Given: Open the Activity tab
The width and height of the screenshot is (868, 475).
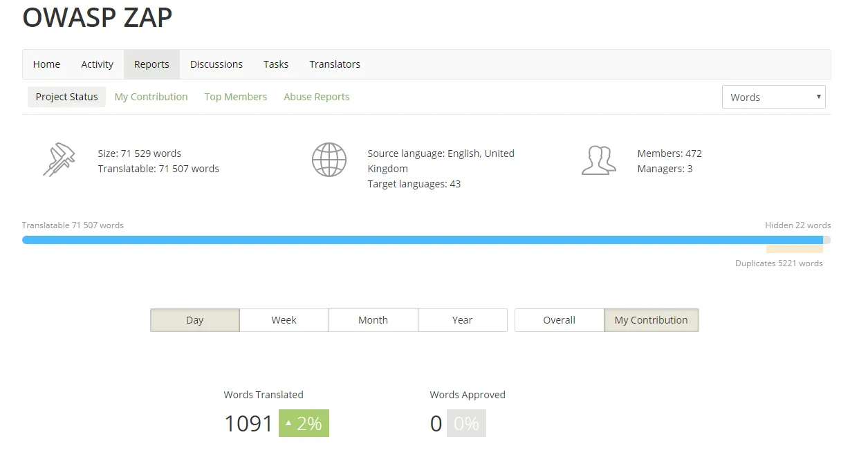Looking at the screenshot, I should pyautogui.click(x=97, y=64).
